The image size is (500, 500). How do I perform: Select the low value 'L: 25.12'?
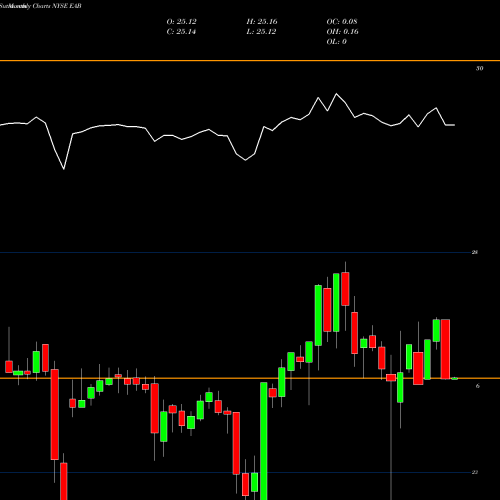point(261,32)
